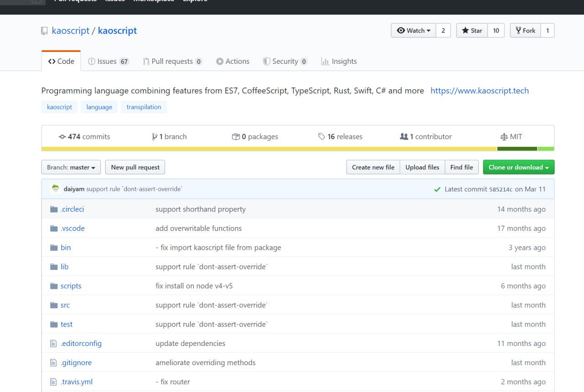
Task: Open 474 commits history
Action: click(84, 137)
